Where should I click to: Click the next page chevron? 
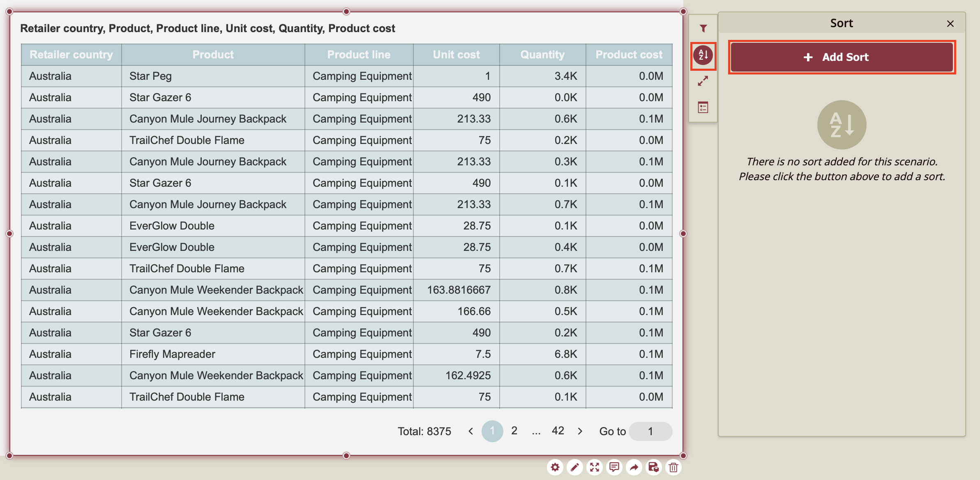coord(580,431)
